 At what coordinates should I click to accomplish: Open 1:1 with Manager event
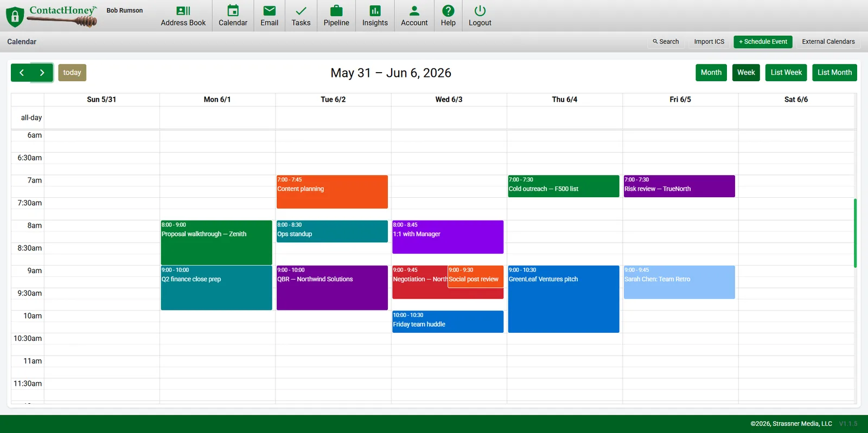tap(448, 237)
